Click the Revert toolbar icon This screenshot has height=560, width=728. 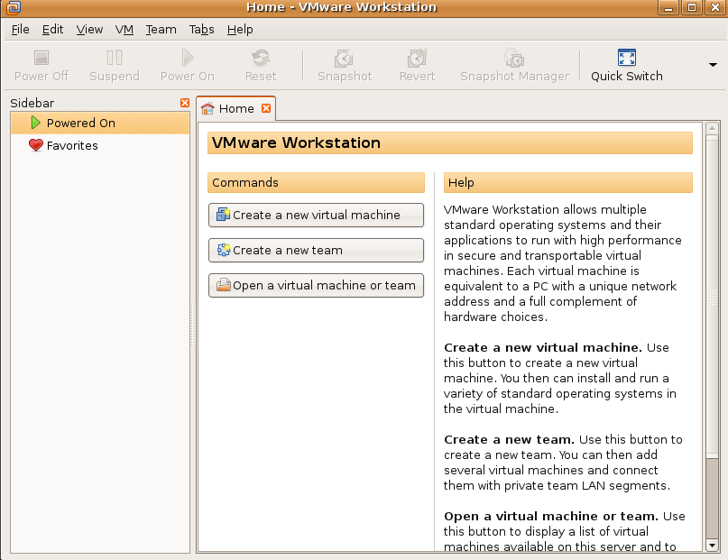[x=417, y=58]
